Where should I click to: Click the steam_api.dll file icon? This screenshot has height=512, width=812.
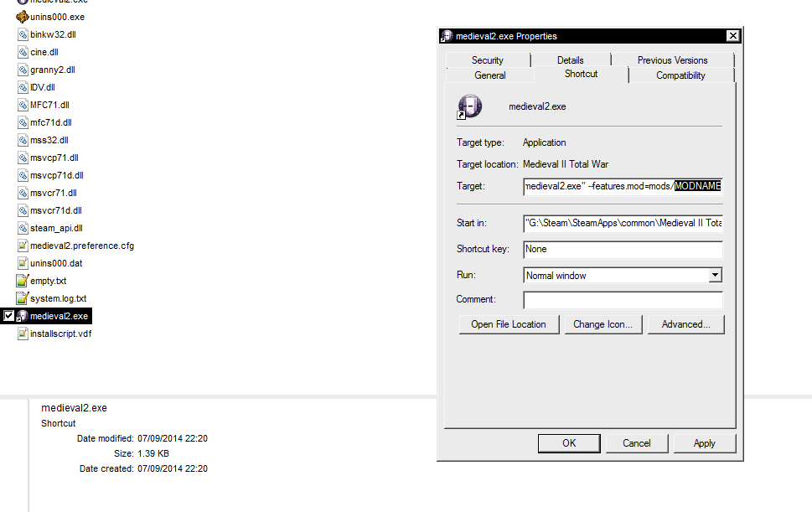tap(23, 228)
